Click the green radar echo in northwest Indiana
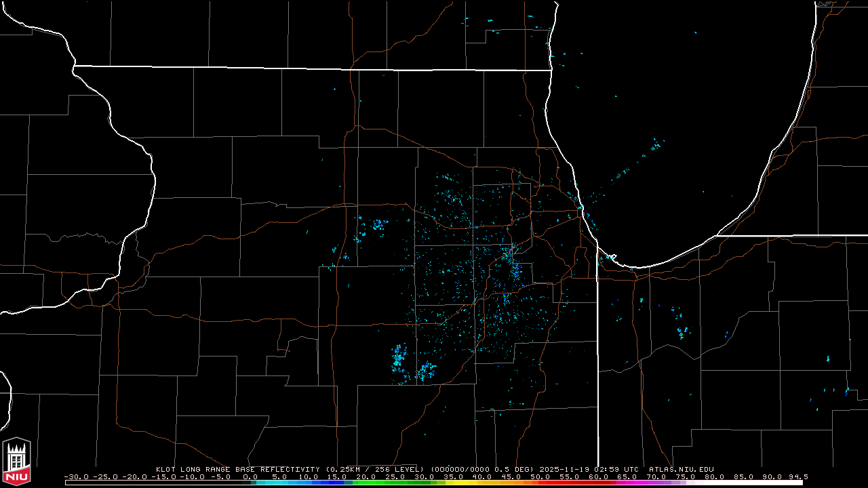868x488 pixels. [x=680, y=335]
